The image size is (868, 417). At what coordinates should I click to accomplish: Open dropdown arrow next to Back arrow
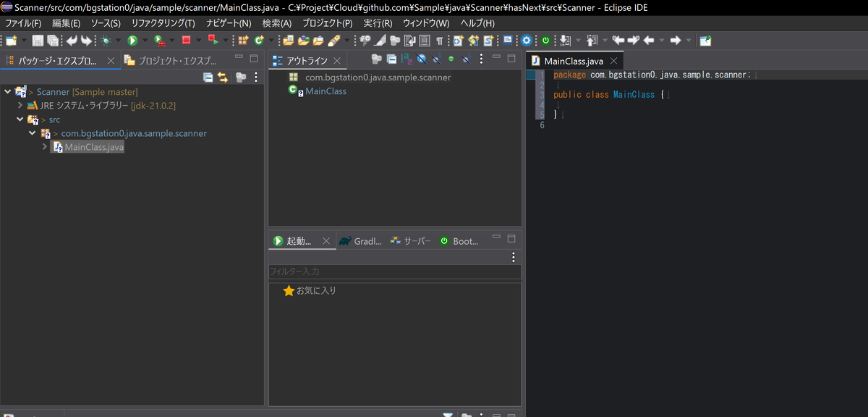click(x=662, y=41)
